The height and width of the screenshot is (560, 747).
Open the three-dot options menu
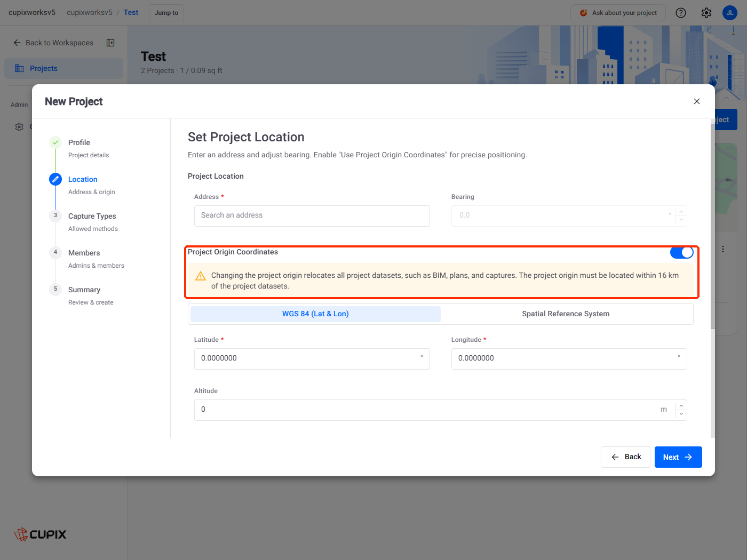point(723,249)
